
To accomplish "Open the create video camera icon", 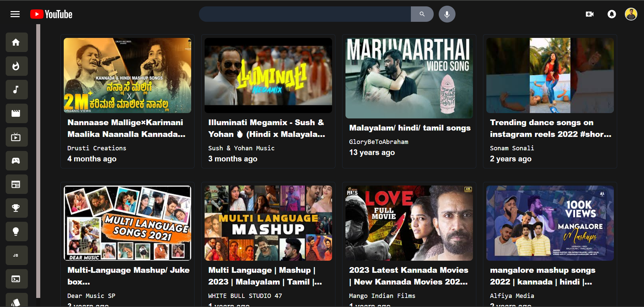I will (x=590, y=14).
